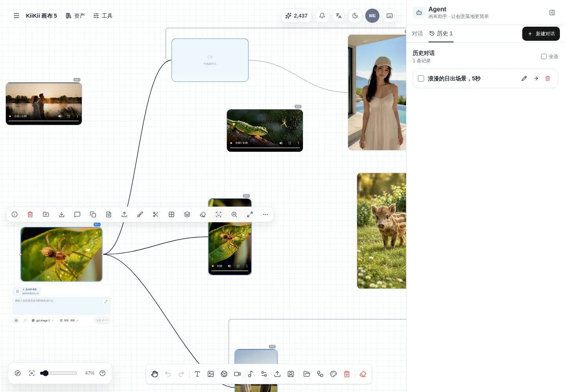Download the selected spider image
The height and width of the screenshot is (392, 565).
pyautogui.click(x=62, y=214)
